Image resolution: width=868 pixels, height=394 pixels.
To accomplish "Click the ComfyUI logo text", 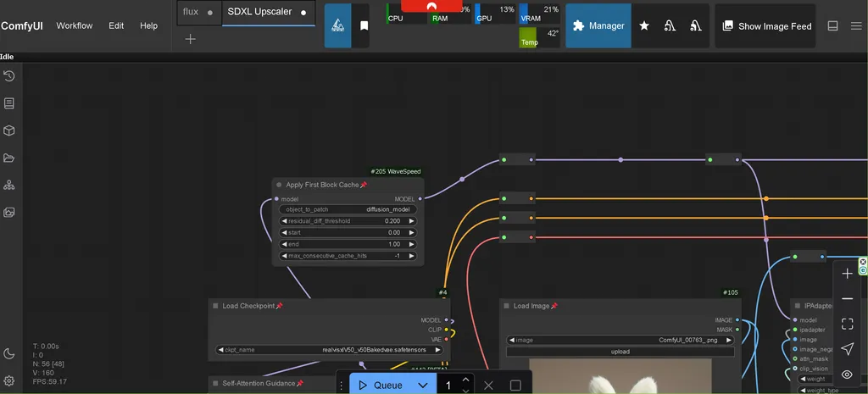I will (x=21, y=25).
